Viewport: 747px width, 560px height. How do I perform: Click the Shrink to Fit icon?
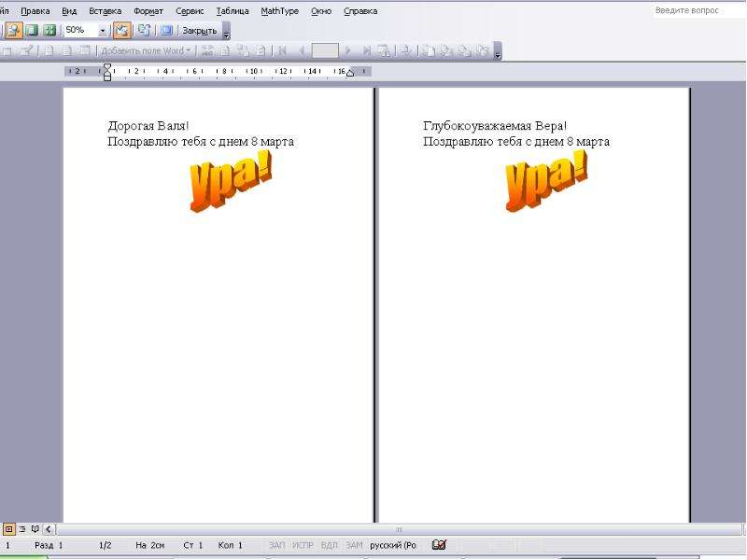144,31
